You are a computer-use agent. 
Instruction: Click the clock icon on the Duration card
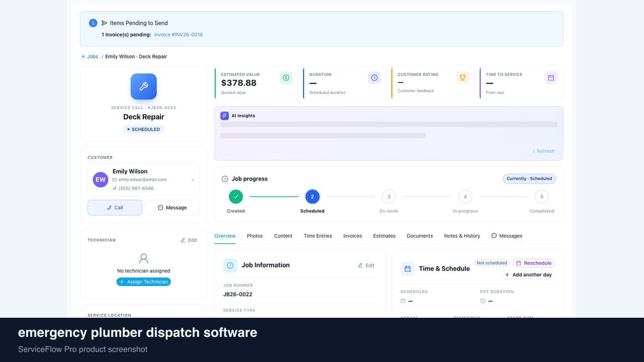pos(374,77)
